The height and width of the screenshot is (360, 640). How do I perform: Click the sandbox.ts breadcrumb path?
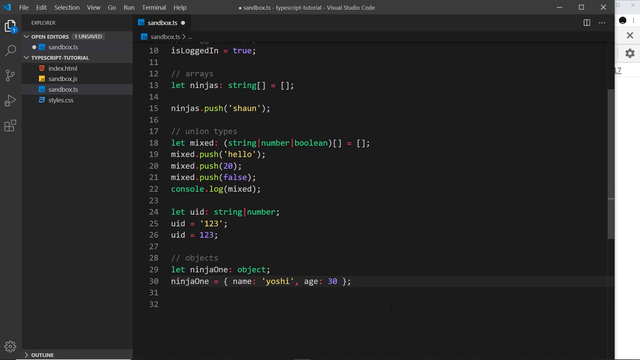click(x=165, y=37)
